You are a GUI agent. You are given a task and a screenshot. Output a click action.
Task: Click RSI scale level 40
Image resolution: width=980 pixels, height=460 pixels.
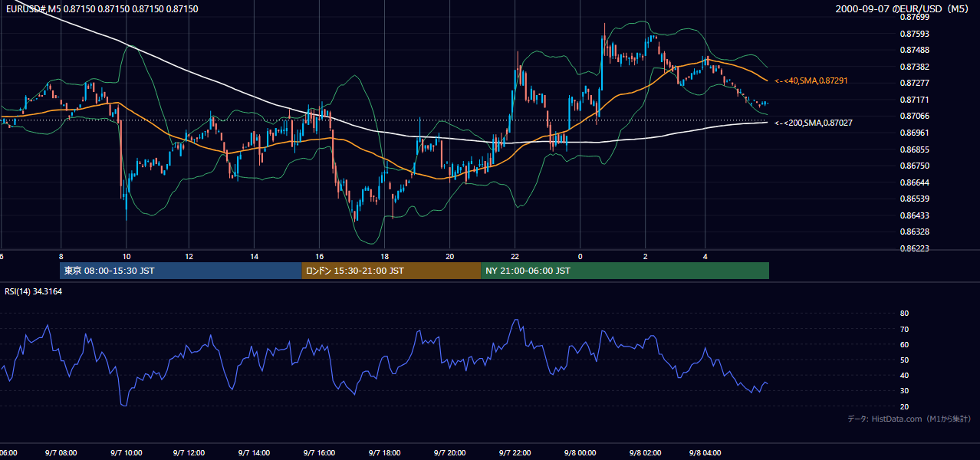(904, 376)
